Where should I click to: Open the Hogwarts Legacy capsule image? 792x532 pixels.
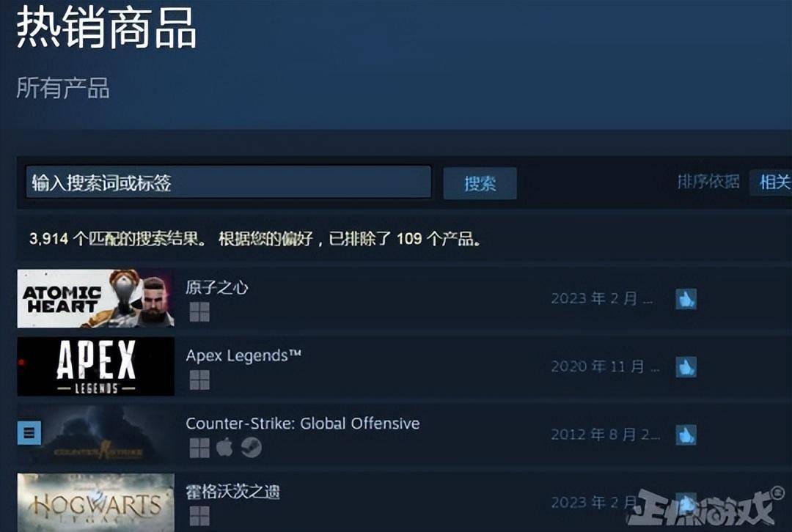[96, 502]
